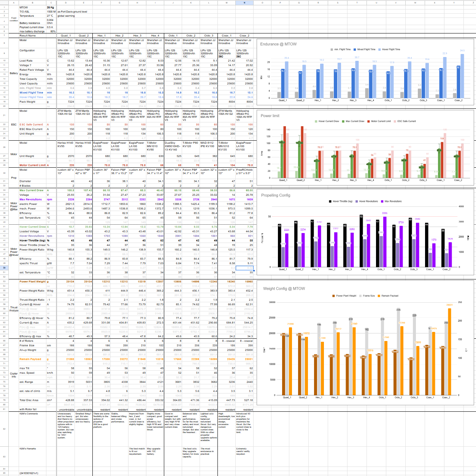The width and height of the screenshot is (476, 476).
Task: Select the highlighted column N header
Action: point(244,3)
